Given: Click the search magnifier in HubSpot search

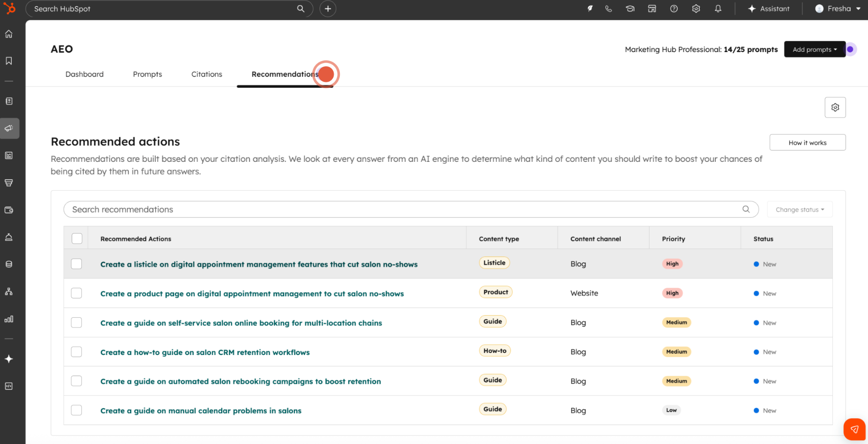Looking at the screenshot, I should point(300,8).
